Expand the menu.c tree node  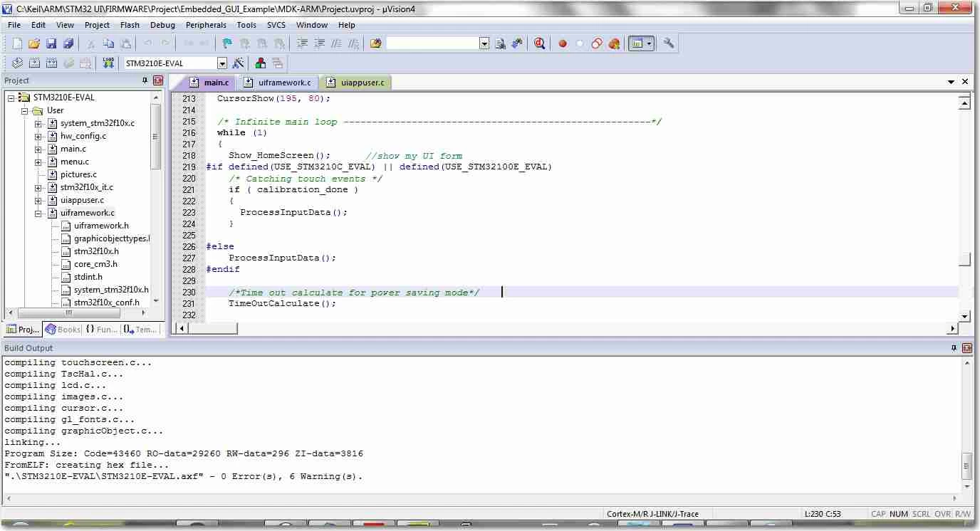click(38, 162)
